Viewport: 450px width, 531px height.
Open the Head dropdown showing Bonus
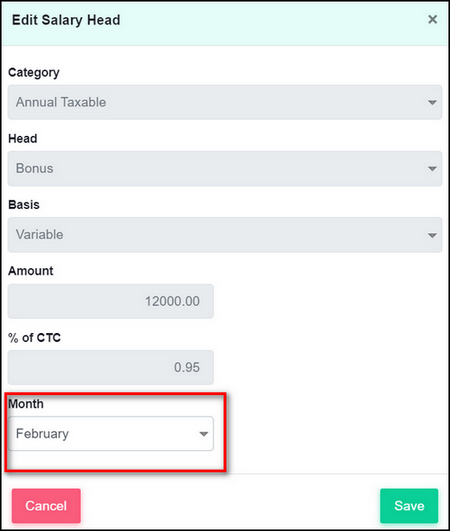tap(225, 168)
